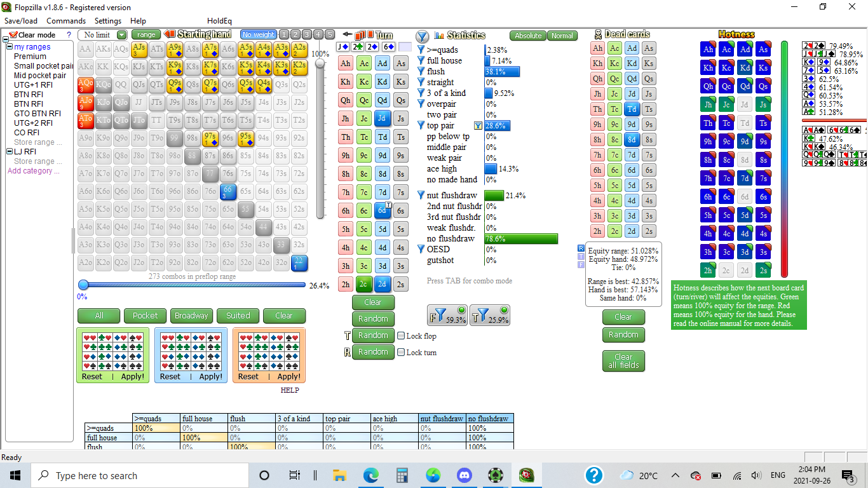Select weight preset 1

point(284,34)
